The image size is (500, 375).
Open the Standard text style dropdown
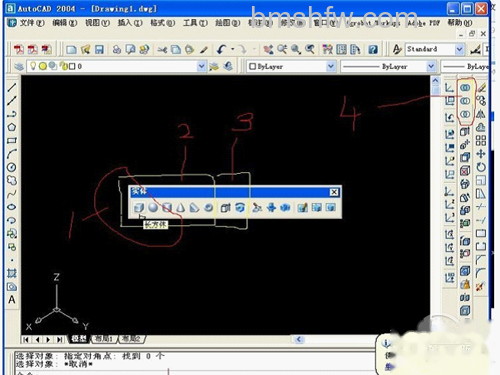tap(459, 49)
